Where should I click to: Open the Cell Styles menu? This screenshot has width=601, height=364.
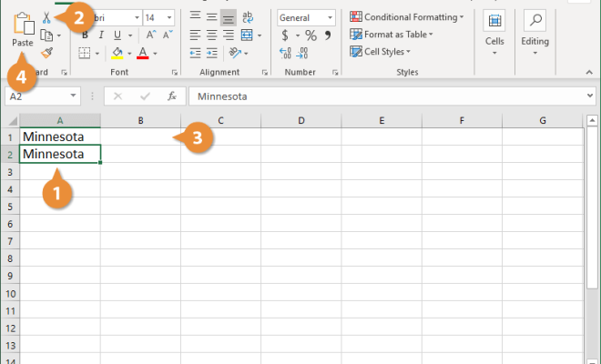[380, 51]
